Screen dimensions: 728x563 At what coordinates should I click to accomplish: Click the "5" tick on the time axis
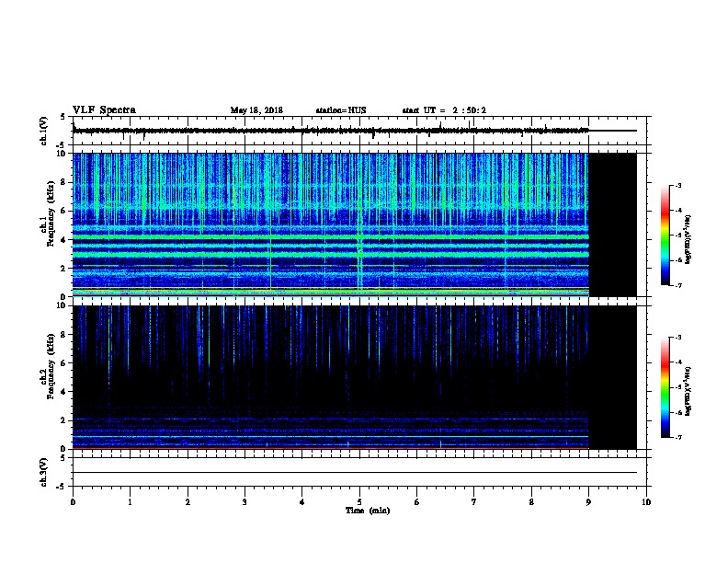click(x=359, y=501)
